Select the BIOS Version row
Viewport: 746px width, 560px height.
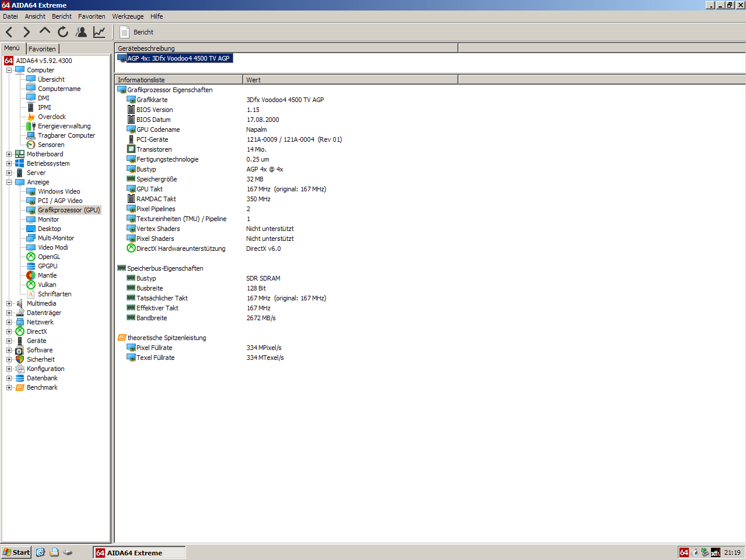155,110
